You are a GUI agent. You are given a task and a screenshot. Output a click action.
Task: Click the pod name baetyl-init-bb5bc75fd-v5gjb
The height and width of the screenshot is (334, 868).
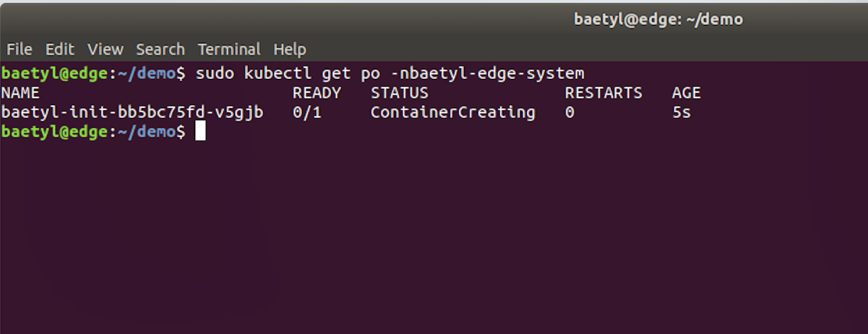132,112
